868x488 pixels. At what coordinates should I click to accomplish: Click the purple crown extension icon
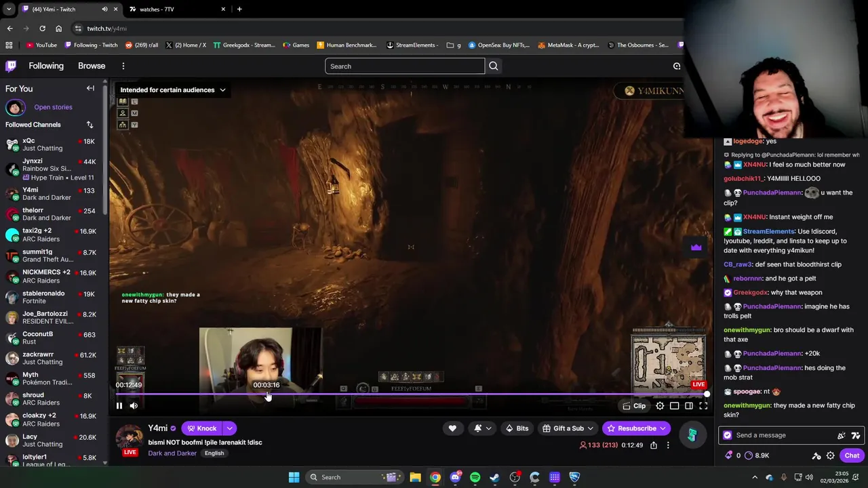(696, 247)
